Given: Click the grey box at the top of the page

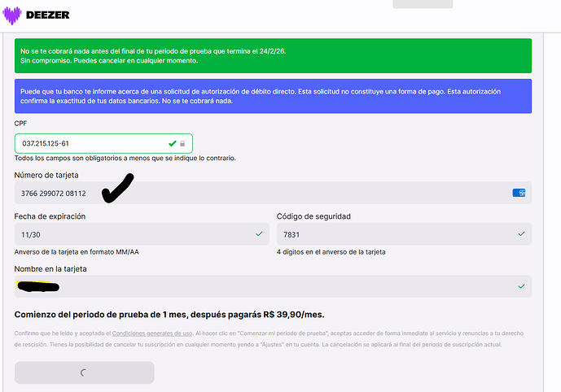Looking at the screenshot, I should [x=423, y=3].
